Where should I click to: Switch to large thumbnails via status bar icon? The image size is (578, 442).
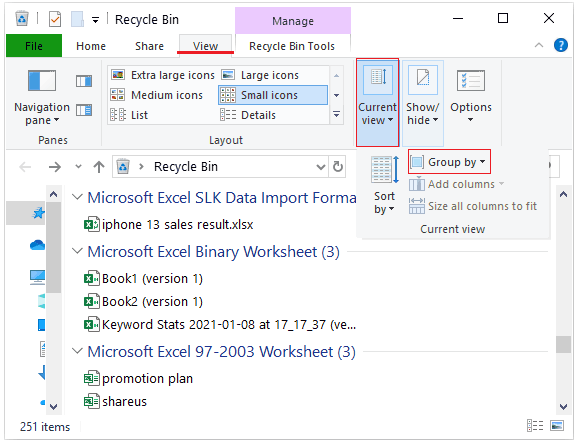click(557, 425)
